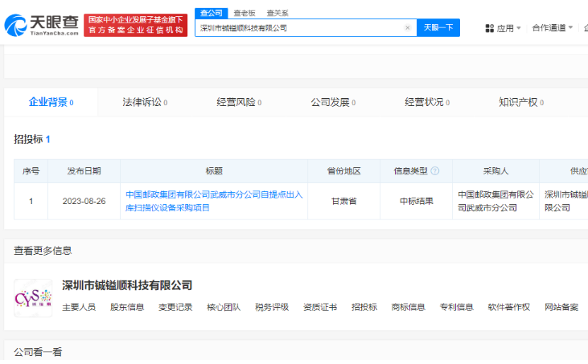
Task: Select the 甘肃省 province cell
Action: [344, 201]
